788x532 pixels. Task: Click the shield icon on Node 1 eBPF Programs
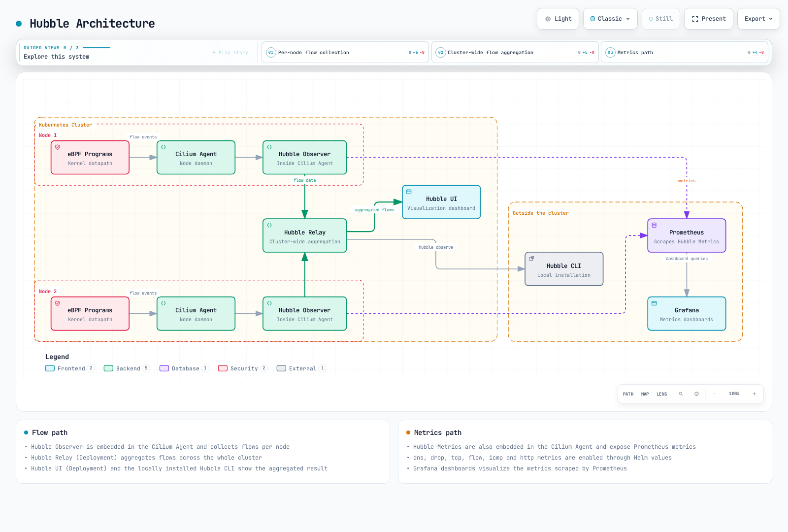[58, 147]
